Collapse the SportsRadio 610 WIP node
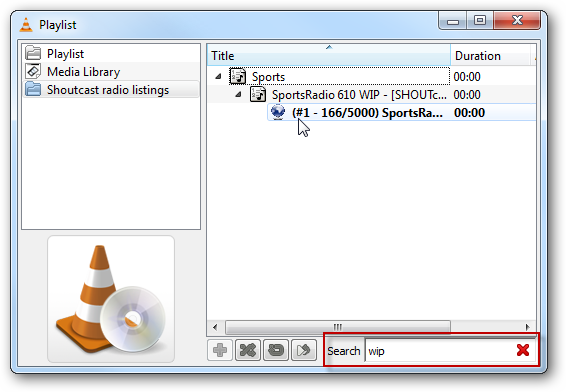Screen dimensions: 566x392 coord(238,95)
